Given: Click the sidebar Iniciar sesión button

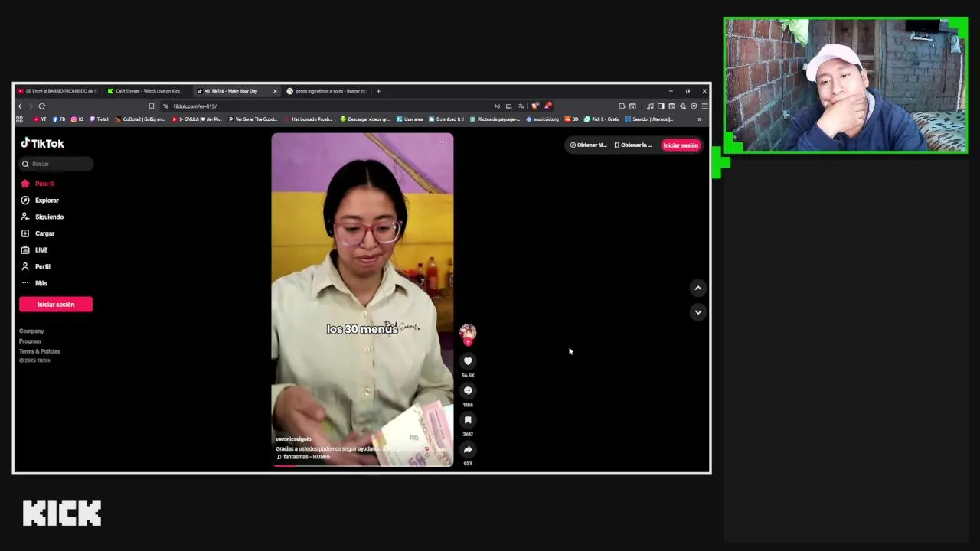Looking at the screenshot, I should click(56, 305).
